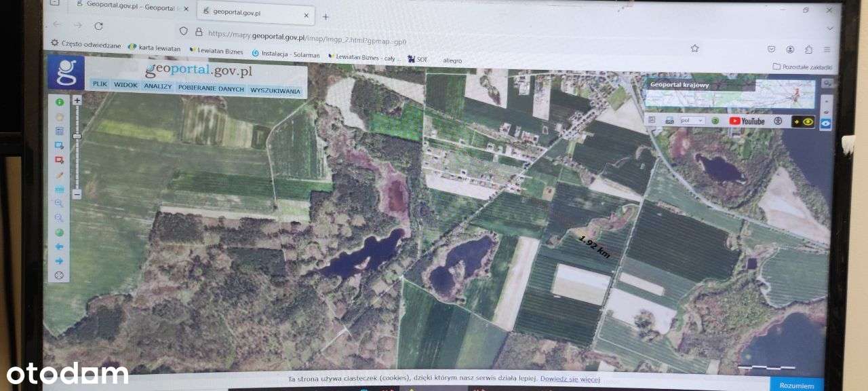Click the shield tracking protection icon

click(x=183, y=31)
